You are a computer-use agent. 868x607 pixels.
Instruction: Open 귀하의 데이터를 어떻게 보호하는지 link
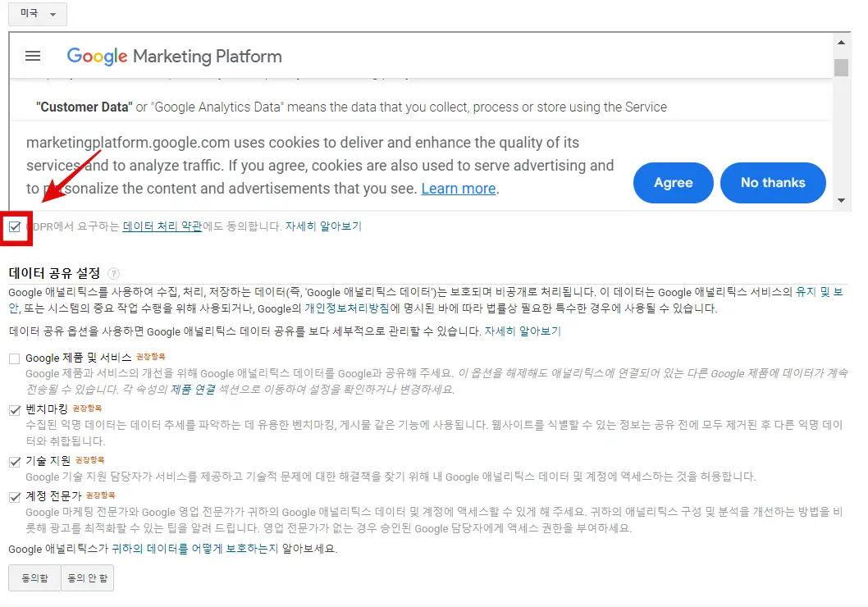(x=195, y=549)
